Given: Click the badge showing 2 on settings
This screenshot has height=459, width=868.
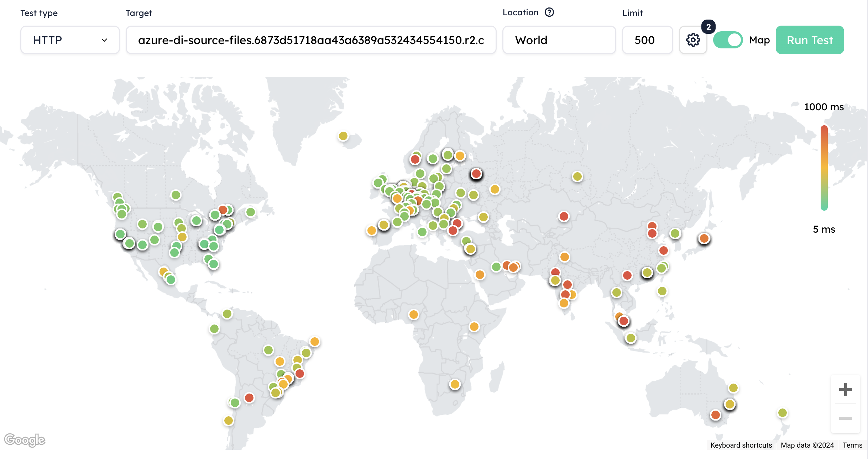Looking at the screenshot, I should point(708,27).
